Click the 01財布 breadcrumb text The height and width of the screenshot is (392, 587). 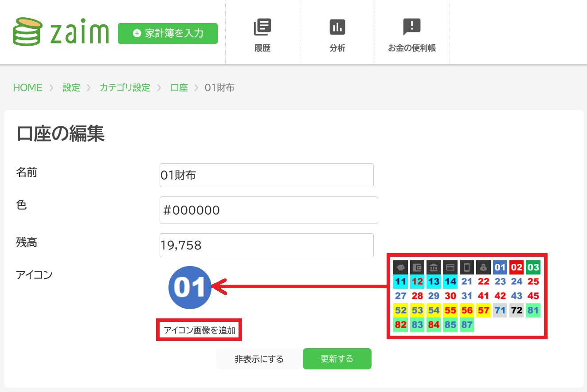click(x=219, y=87)
